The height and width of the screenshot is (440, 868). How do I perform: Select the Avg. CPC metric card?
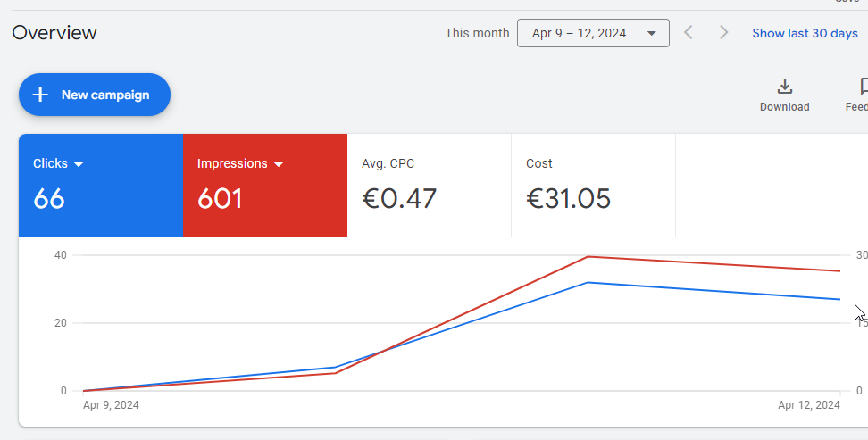point(429,186)
